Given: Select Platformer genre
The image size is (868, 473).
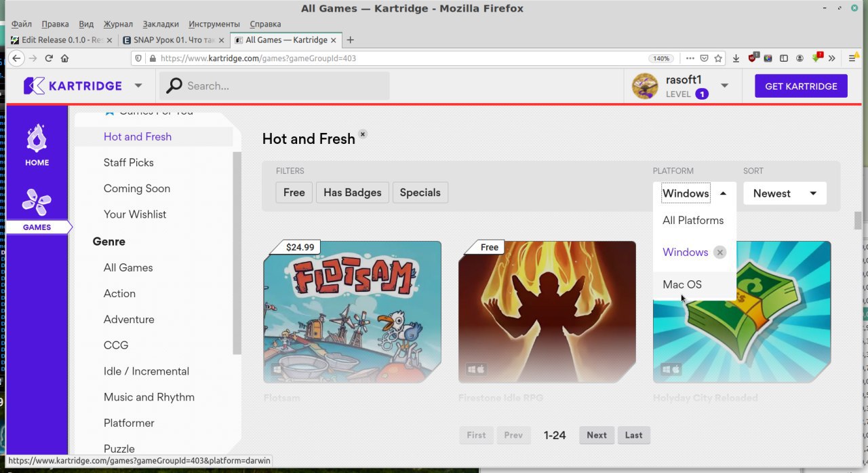Looking at the screenshot, I should pyautogui.click(x=130, y=423).
